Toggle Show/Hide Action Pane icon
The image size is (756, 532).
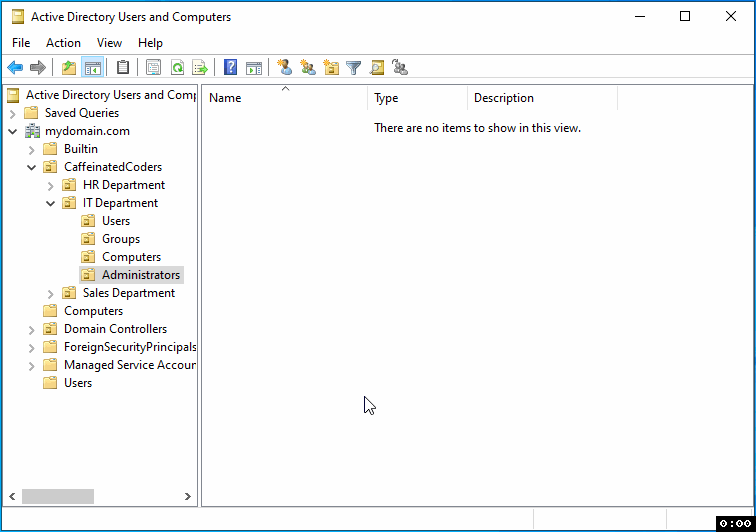pos(254,68)
